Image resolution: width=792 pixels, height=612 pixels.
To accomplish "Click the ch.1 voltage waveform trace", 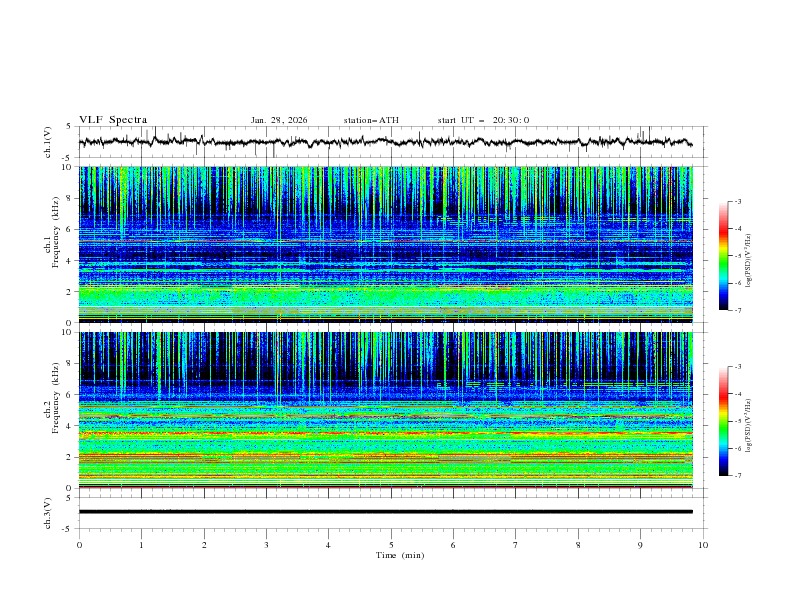I will coord(390,142).
